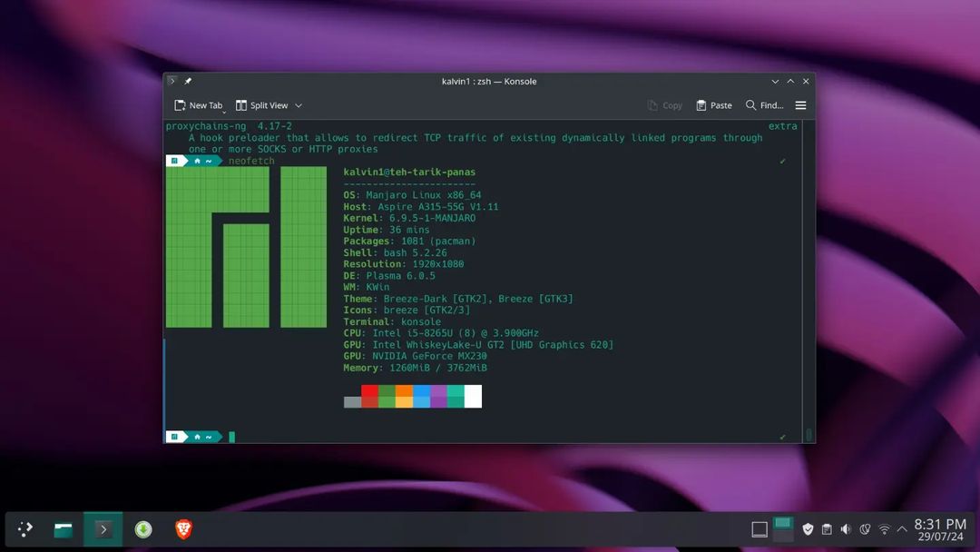Click the terminal cursor at bottom prompt
Image resolution: width=980 pixels, height=552 pixels.
[x=232, y=437]
